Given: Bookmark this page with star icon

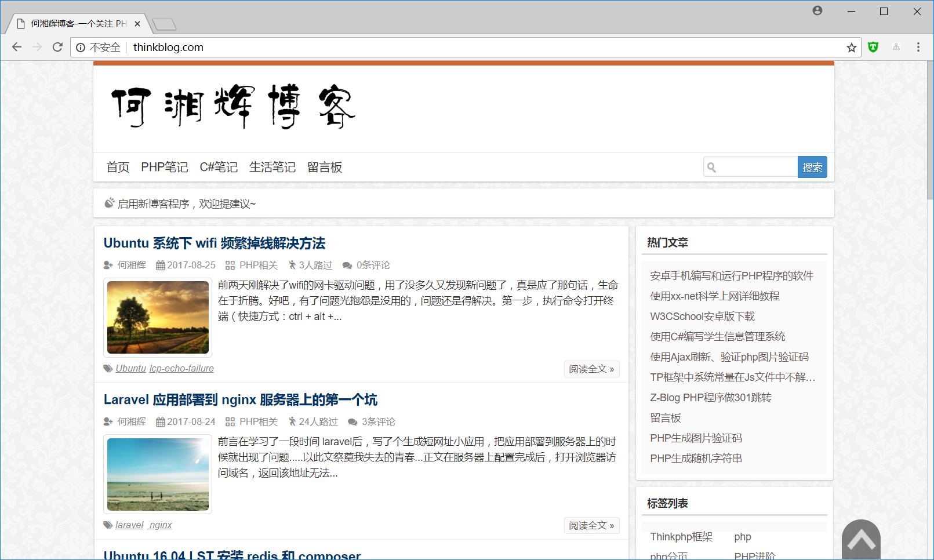Looking at the screenshot, I should [x=851, y=48].
